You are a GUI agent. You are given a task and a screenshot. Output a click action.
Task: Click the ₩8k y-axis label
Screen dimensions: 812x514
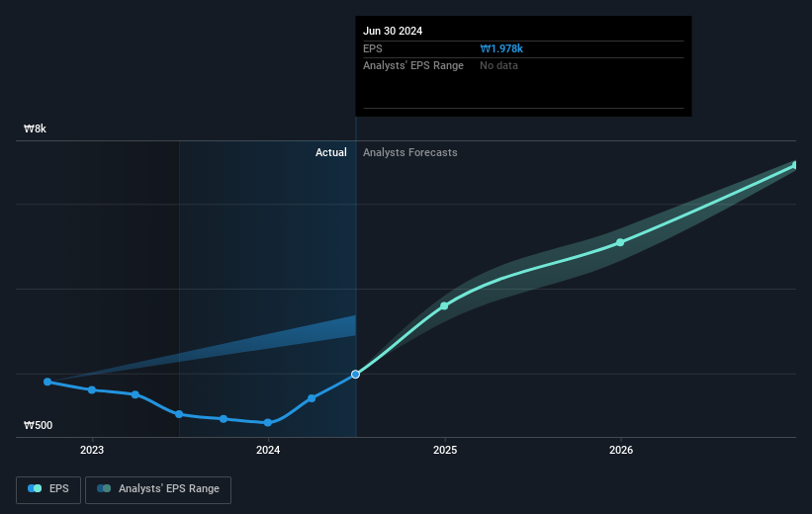pos(35,128)
